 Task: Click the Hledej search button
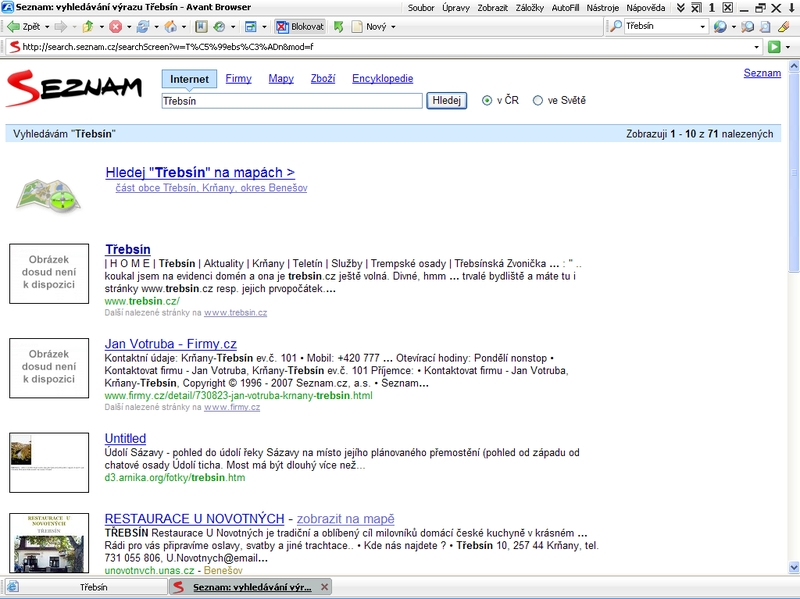click(x=446, y=101)
